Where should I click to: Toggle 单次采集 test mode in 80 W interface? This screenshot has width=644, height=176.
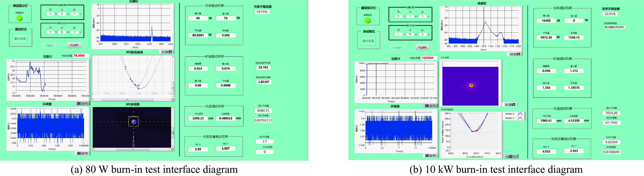click(x=20, y=39)
